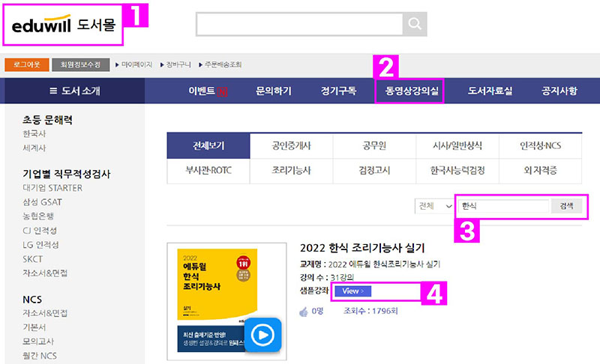The height and width of the screenshot is (364, 600).
Task: Open 월간 NCS in the sidebar
Action: (x=40, y=356)
